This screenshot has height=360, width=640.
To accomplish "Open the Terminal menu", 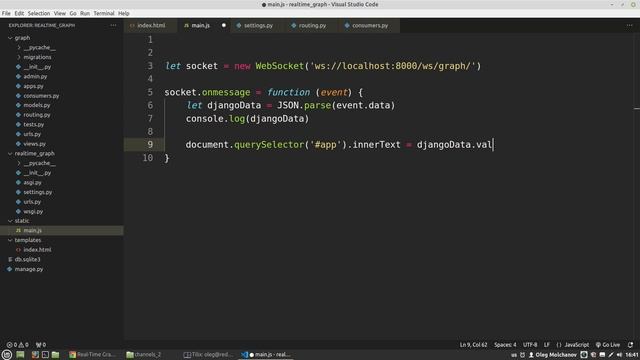I will pyautogui.click(x=104, y=13).
